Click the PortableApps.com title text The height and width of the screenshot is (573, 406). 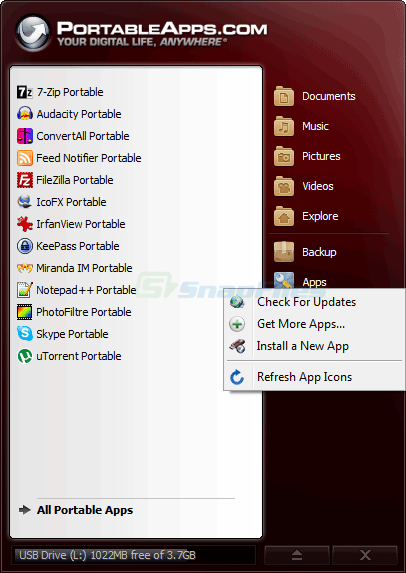(162, 29)
